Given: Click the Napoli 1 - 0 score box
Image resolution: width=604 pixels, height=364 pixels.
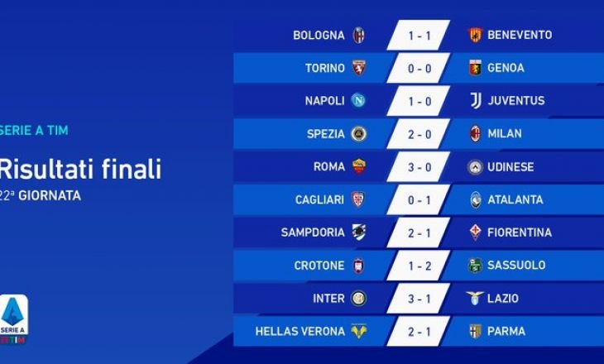Looking at the screenshot, I should (418, 101).
